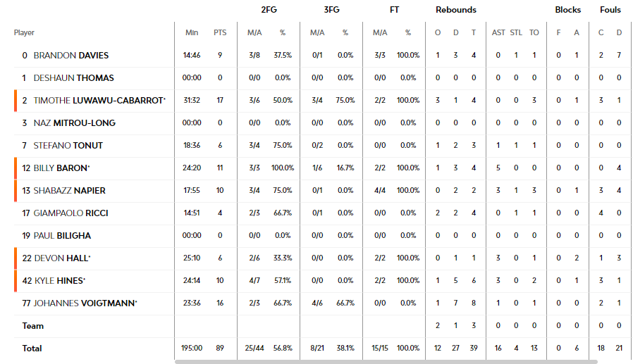The height and width of the screenshot is (364, 633).
Task: Click Stefano Tonut name
Action: click(x=68, y=146)
